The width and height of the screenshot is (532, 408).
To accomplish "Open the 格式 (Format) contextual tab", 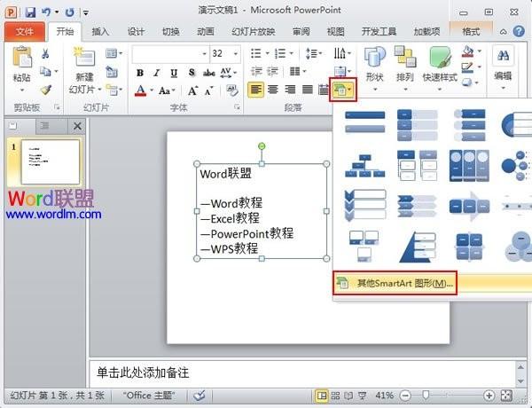I will (x=471, y=32).
